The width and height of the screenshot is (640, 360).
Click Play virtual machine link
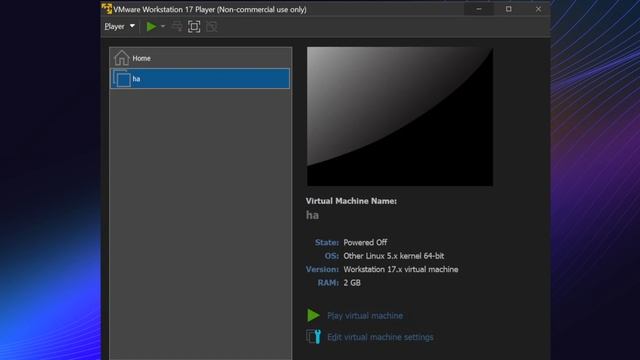365,316
